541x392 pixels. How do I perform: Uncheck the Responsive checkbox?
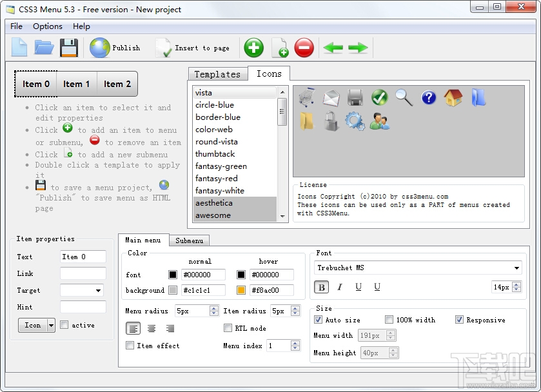pyautogui.click(x=459, y=320)
